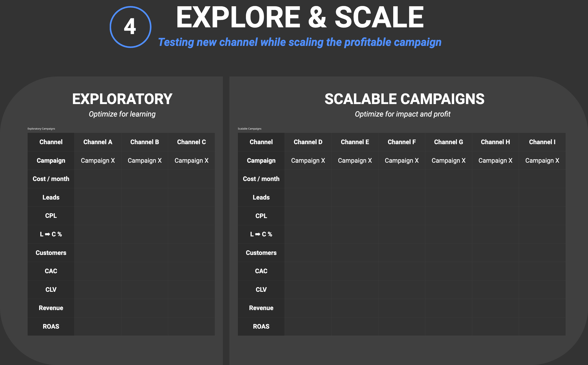Screen dimensions: 588x365
Task: Click the "Channel G" column header
Action: tap(448, 142)
